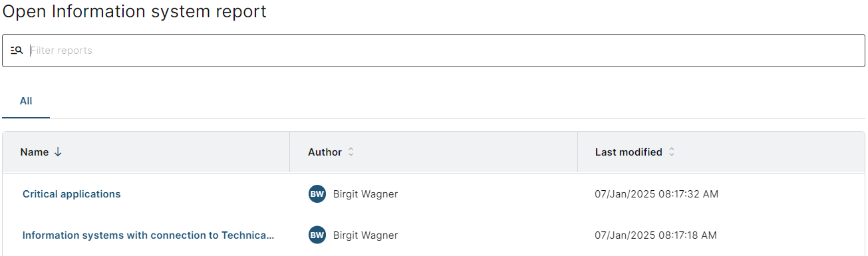Image resolution: width=868 pixels, height=256 pixels.
Task: Sort using the Author column sort arrows
Action: pyautogui.click(x=351, y=152)
